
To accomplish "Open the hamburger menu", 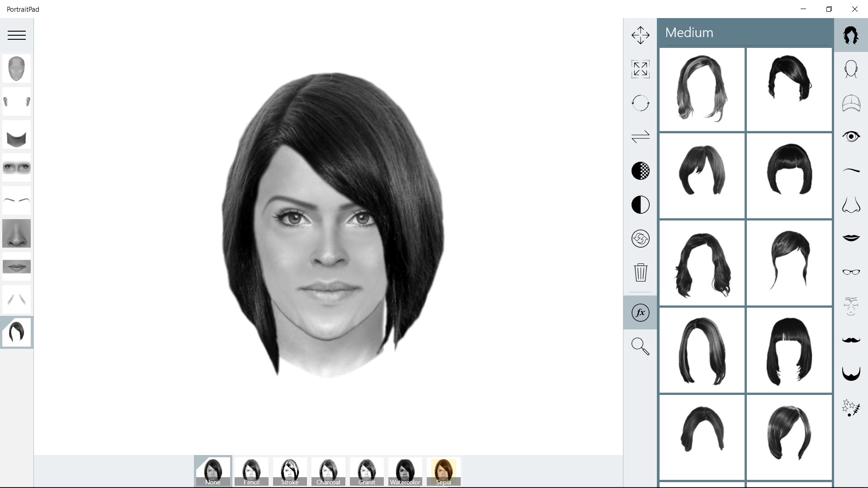I will tap(17, 35).
